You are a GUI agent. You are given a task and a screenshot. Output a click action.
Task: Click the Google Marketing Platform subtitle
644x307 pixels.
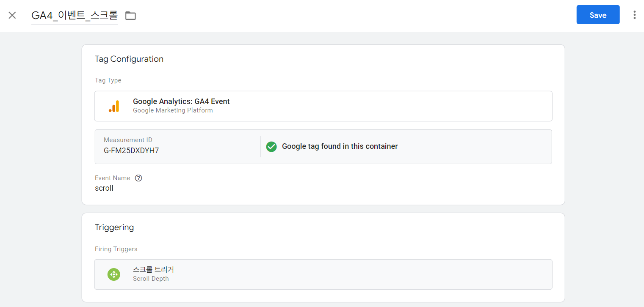point(173,110)
